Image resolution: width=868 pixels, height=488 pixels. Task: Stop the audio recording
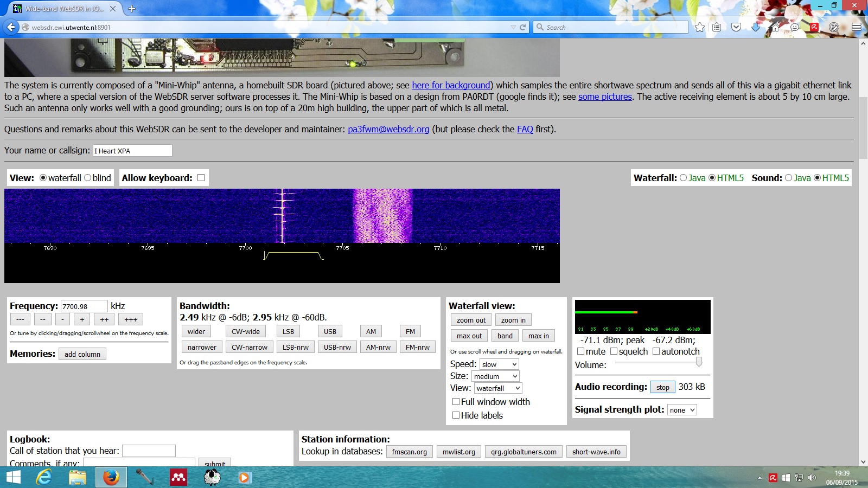[x=662, y=387]
